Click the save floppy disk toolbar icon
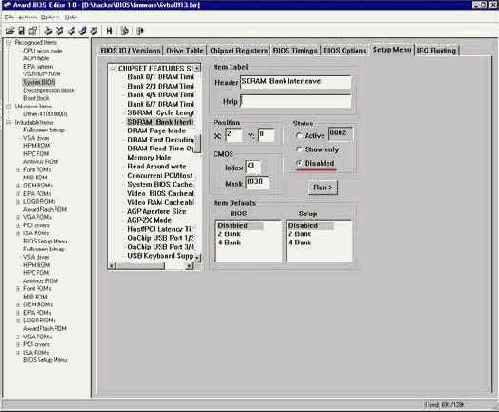This screenshot has height=412, width=499. pyautogui.click(x=21, y=31)
